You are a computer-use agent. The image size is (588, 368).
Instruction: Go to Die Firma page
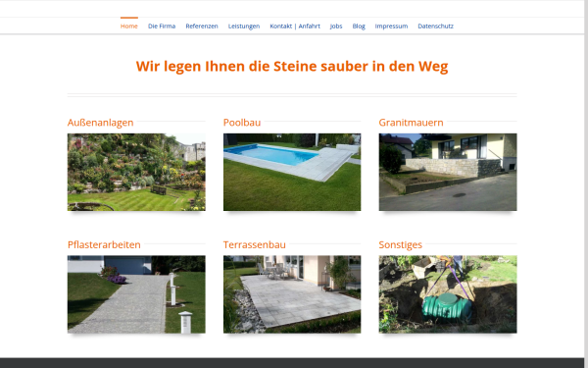162,26
